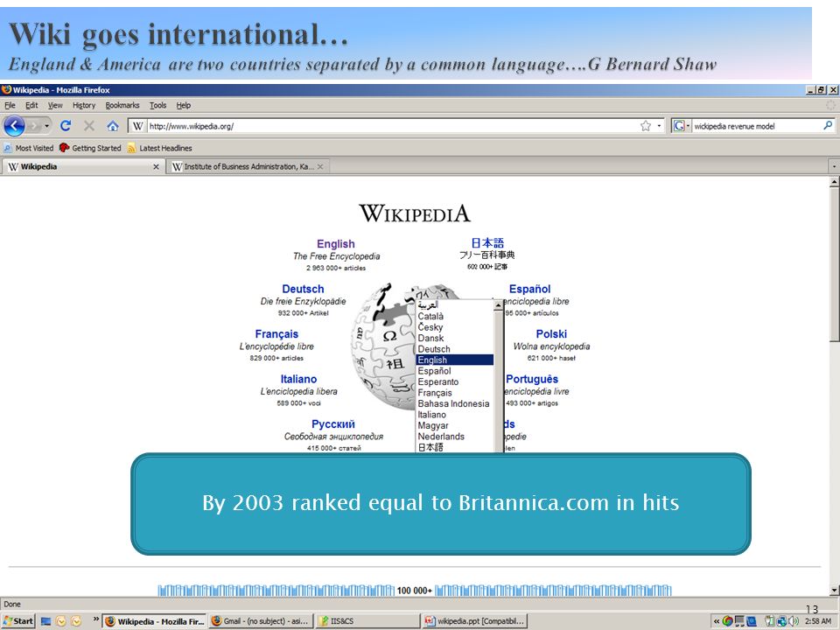Open the Русский Wikipedia link

point(333,423)
